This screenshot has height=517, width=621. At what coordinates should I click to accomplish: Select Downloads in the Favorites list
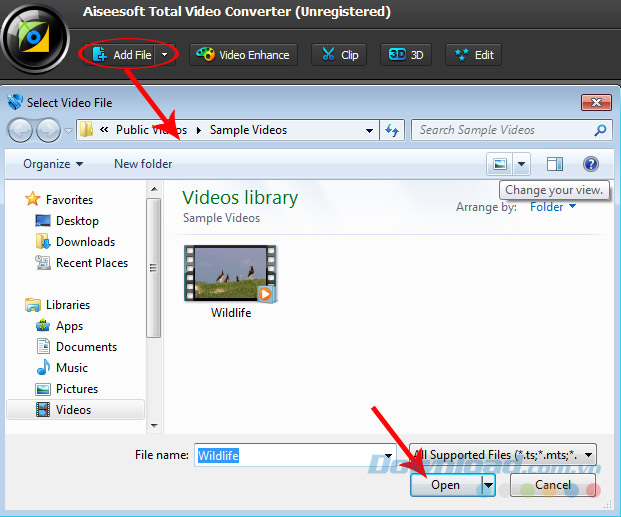pos(85,242)
